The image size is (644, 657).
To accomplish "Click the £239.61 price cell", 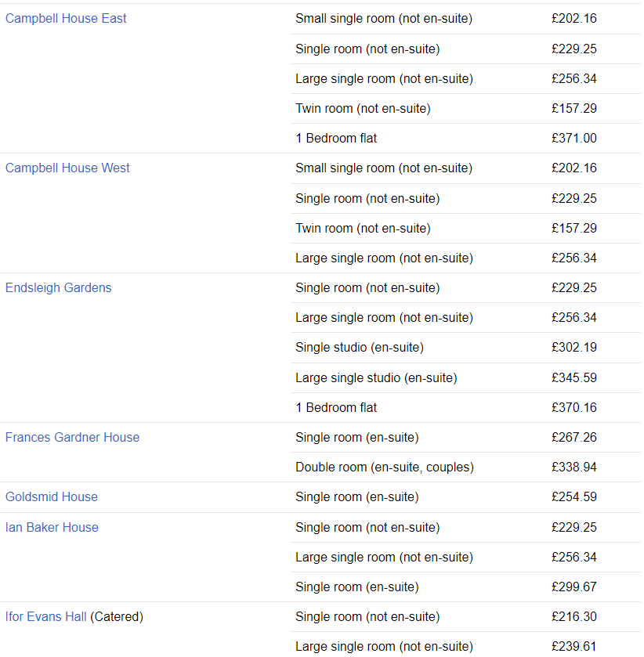I will click(574, 647).
